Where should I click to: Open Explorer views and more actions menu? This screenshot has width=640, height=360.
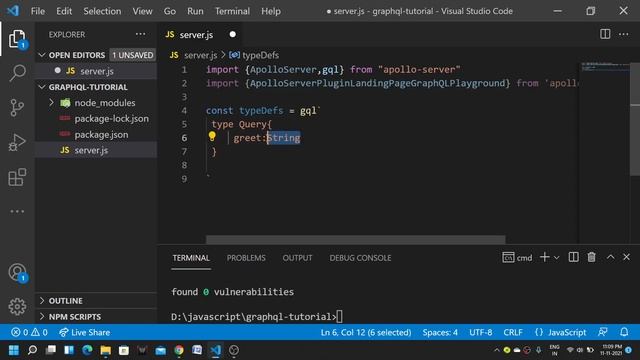[140, 34]
